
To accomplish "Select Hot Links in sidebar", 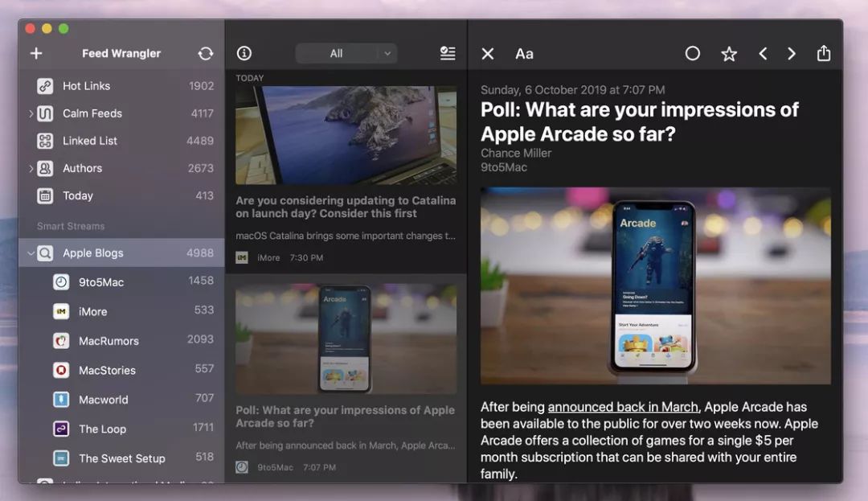I will pos(86,86).
